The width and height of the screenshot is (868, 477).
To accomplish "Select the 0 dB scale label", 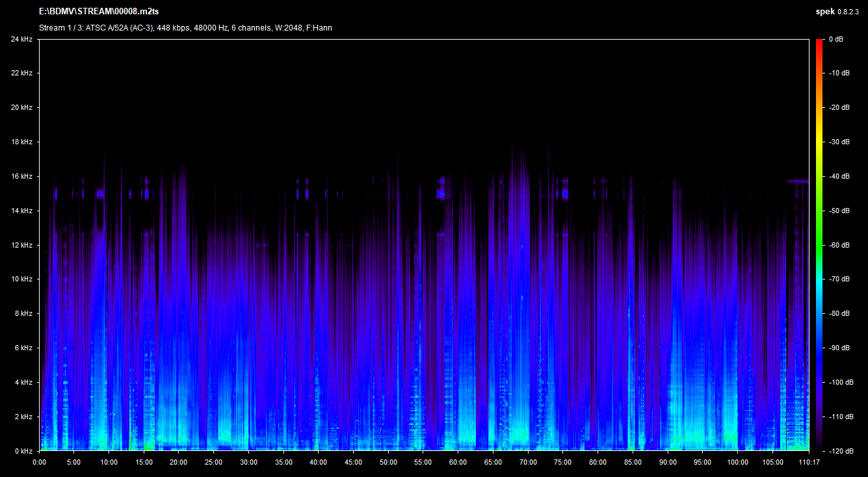I will point(837,40).
